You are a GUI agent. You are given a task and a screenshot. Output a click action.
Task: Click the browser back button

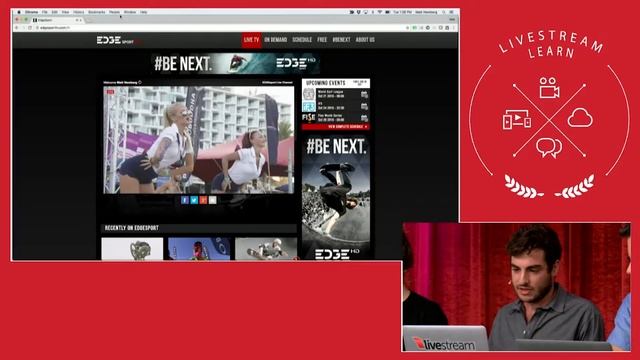point(17,28)
